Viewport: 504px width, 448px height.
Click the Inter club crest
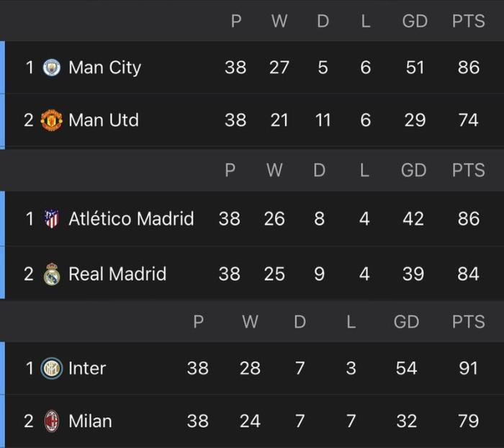click(x=52, y=368)
